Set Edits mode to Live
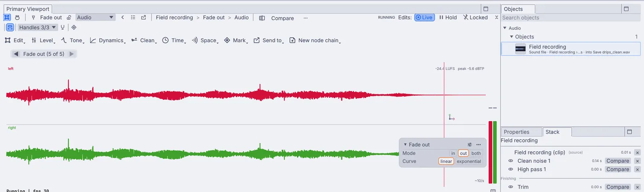Image resolution: width=644 pixels, height=192 pixels. pos(424,17)
